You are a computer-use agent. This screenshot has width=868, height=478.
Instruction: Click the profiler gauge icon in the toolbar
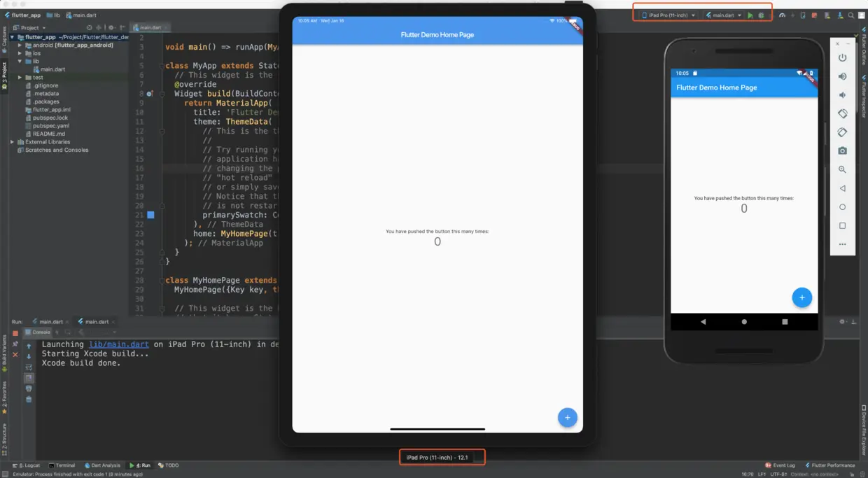pyautogui.click(x=782, y=15)
